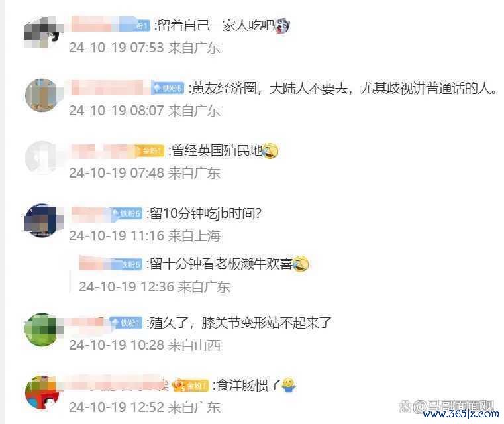Click the dog emoji in first comment

point(282,26)
